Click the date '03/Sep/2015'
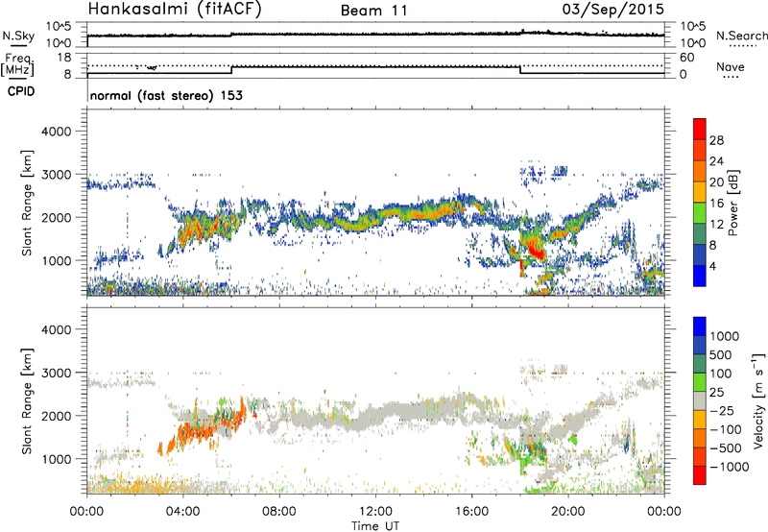Viewport: 768px width, 532px height. point(613,10)
